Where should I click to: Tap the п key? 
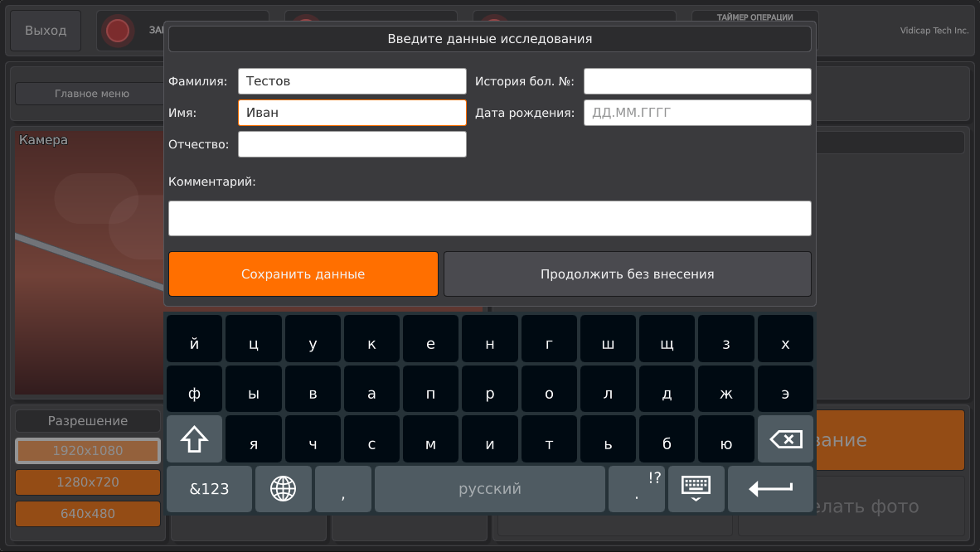[430, 389]
